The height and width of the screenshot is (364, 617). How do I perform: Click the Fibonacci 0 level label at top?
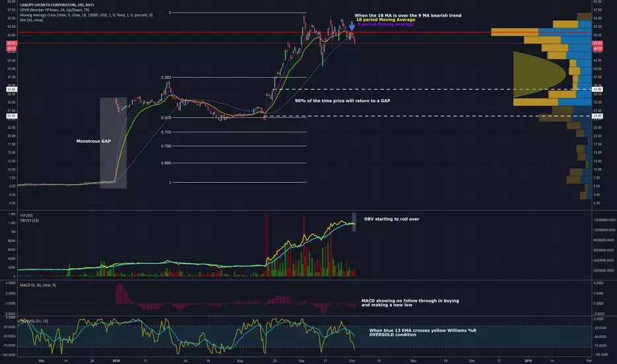tap(170, 13)
